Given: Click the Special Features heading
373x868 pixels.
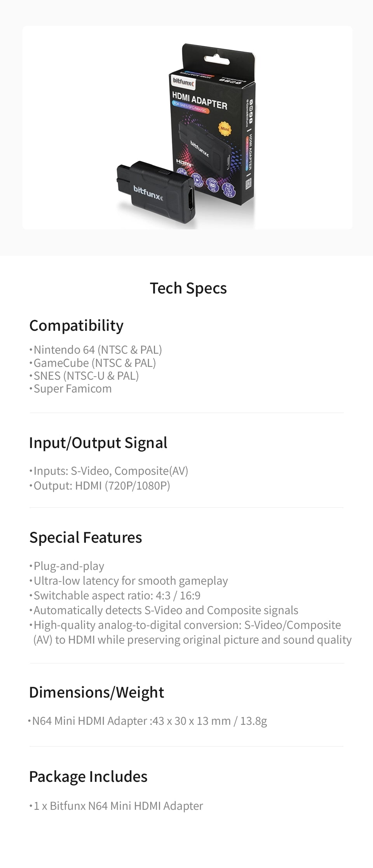Looking at the screenshot, I should 86,538.
